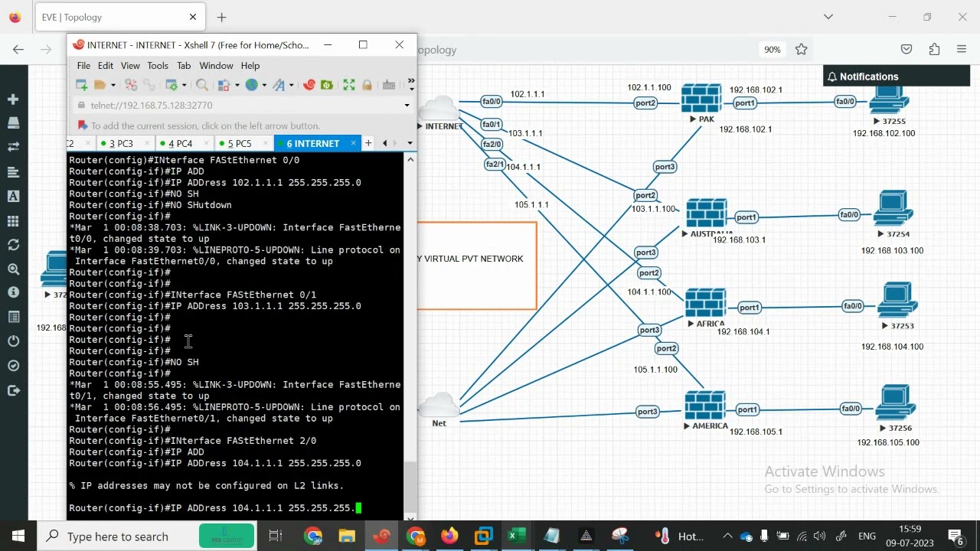Click the green Xftp transfer toolbar icon

(327, 85)
